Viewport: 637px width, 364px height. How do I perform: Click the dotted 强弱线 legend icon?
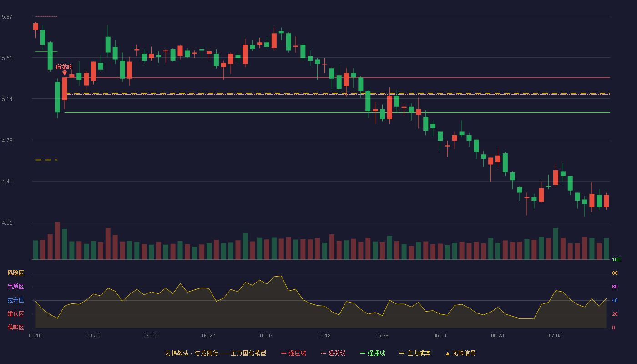tap(324, 353)
